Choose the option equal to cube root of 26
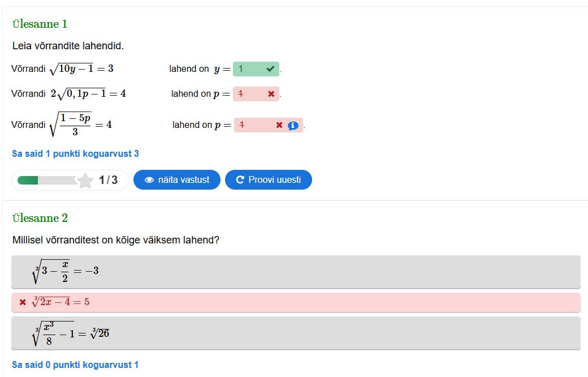This screenshot has width=588, height=377. click(x=296, y=333)
